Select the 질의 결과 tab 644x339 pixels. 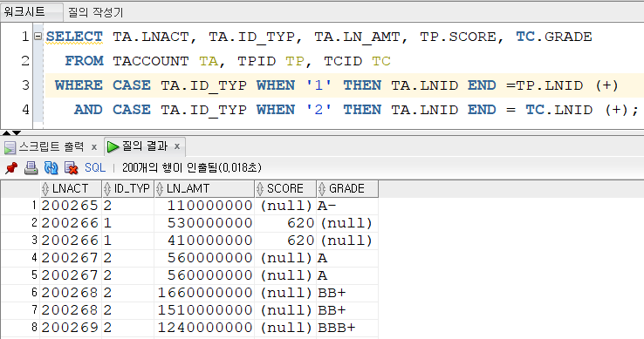click(145, 146)
